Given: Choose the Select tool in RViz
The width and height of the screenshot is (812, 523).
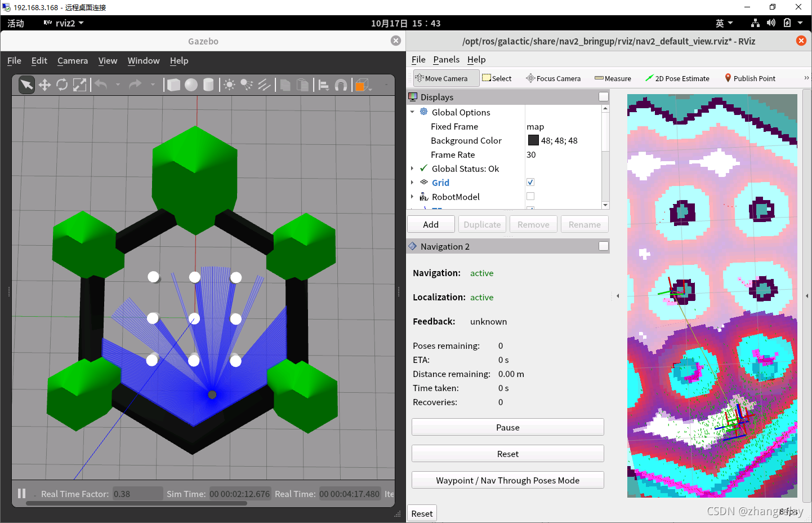Looking at the screenshot, I should point(497,78).
